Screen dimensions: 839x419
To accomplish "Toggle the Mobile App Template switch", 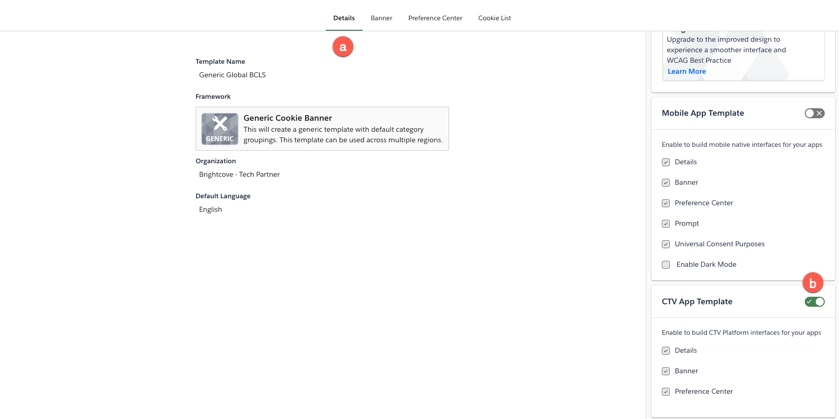I will pos(814,113).
